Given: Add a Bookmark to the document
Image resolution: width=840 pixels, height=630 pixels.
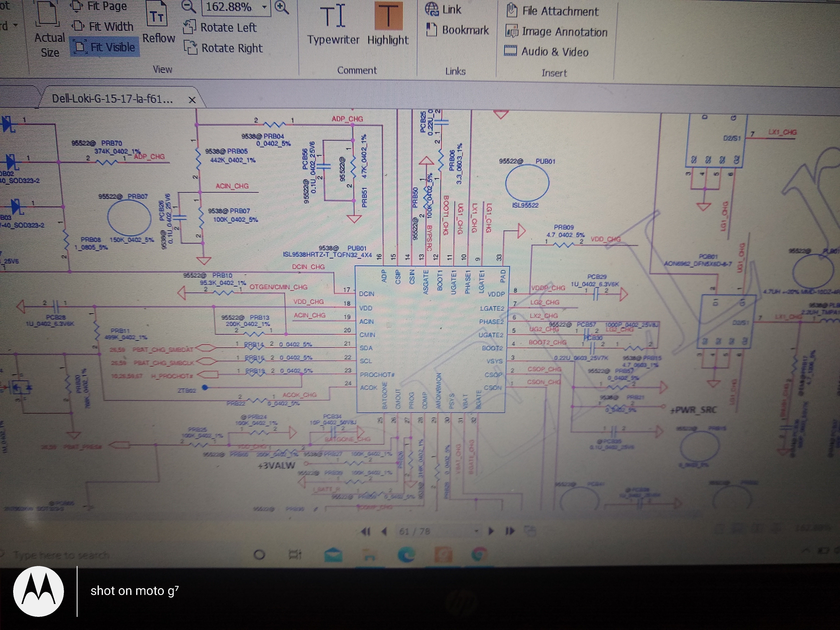Looking at the screenshot, I should 458,30.
